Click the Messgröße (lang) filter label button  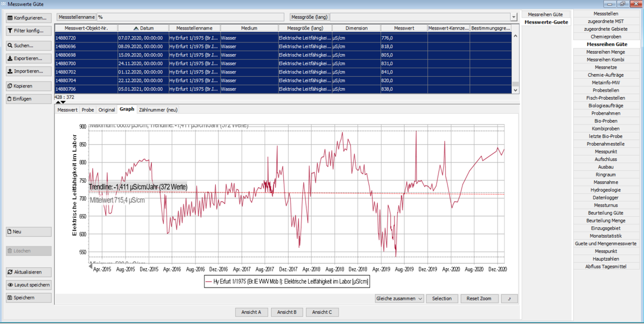coord(309,17)
